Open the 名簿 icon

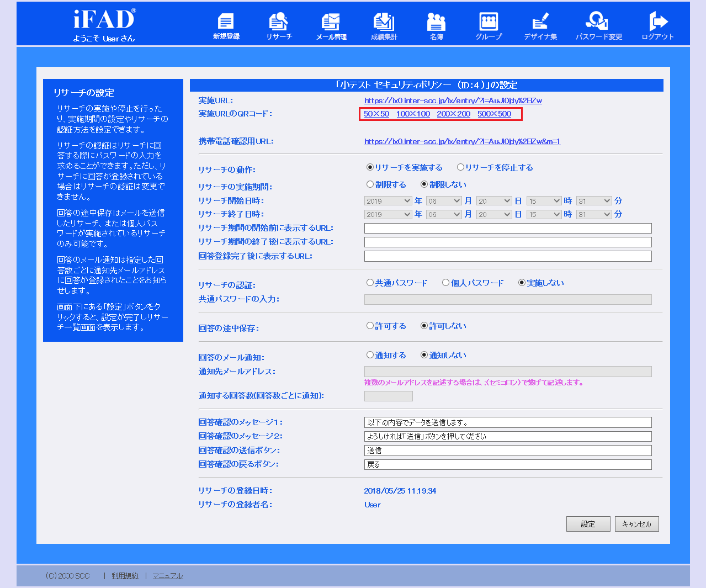[436, 26]
